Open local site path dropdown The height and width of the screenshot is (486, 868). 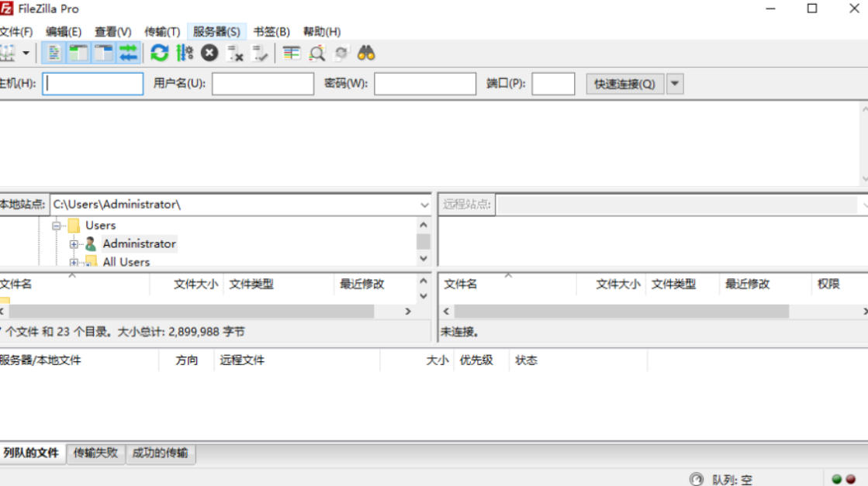(424, 205)
